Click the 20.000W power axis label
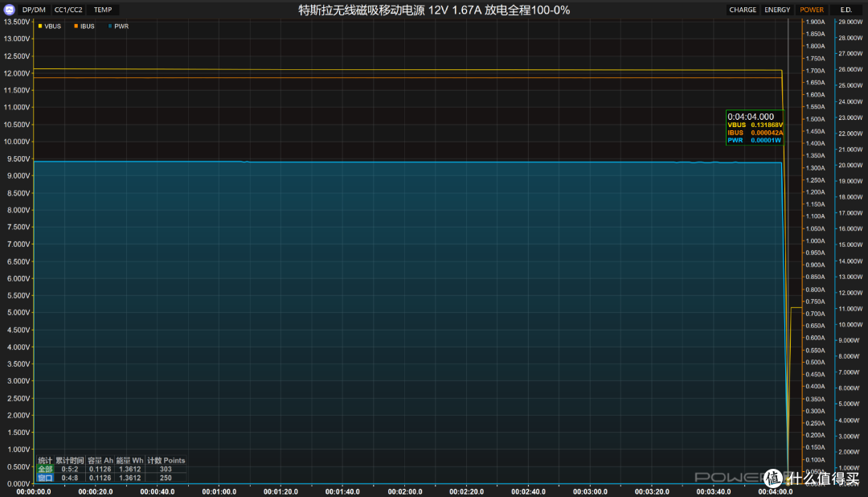 pyautogui.click(x=850, y=165)
